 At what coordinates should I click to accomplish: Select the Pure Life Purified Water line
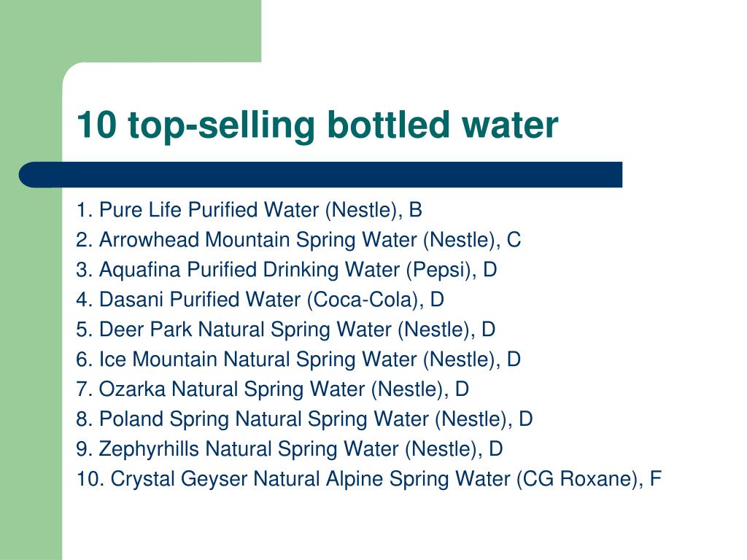249,210
